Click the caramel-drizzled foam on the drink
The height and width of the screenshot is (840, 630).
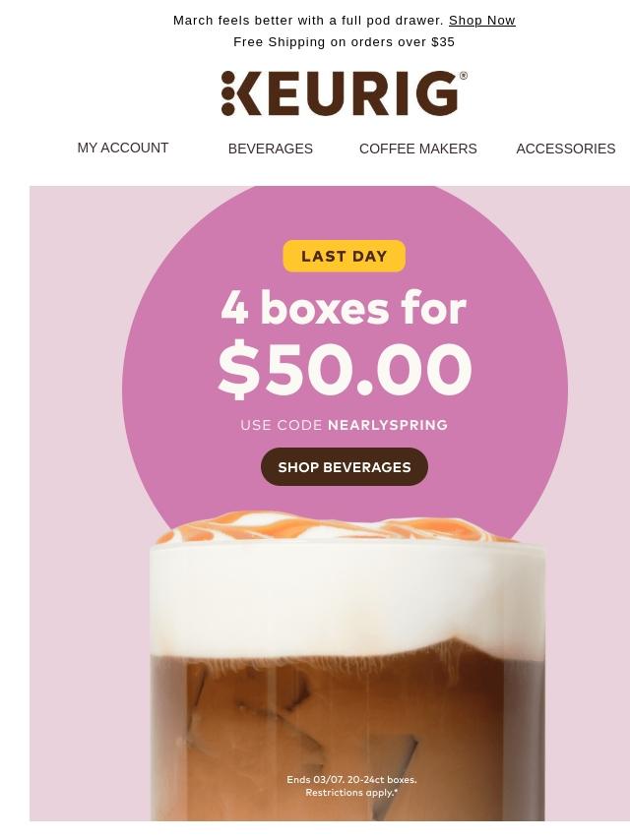pyautogui.click(x=338, y=526)
